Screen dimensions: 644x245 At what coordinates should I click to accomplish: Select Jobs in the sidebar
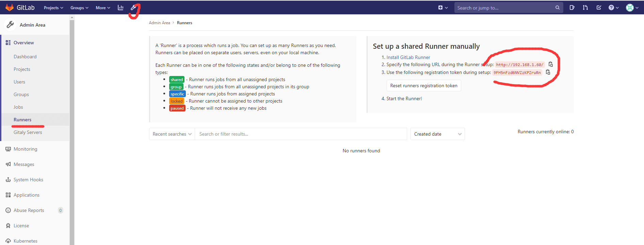pyautogui.click(x=18, y=107)
